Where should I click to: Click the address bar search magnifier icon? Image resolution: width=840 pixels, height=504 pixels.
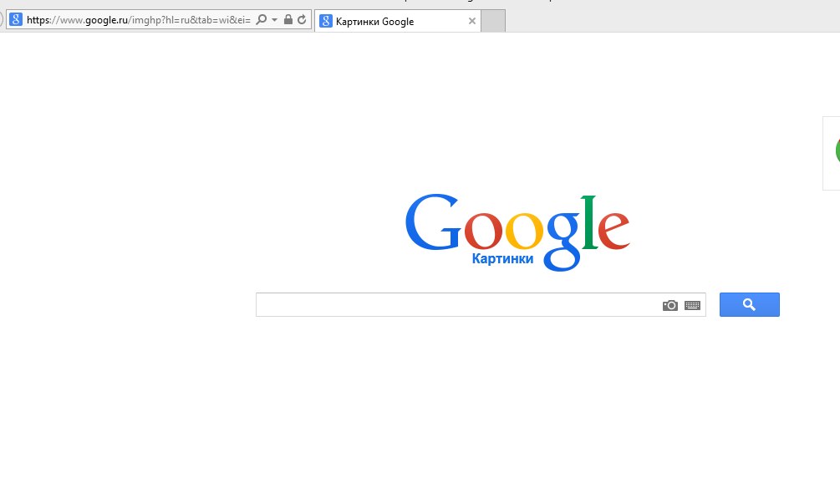coord(261,20)
